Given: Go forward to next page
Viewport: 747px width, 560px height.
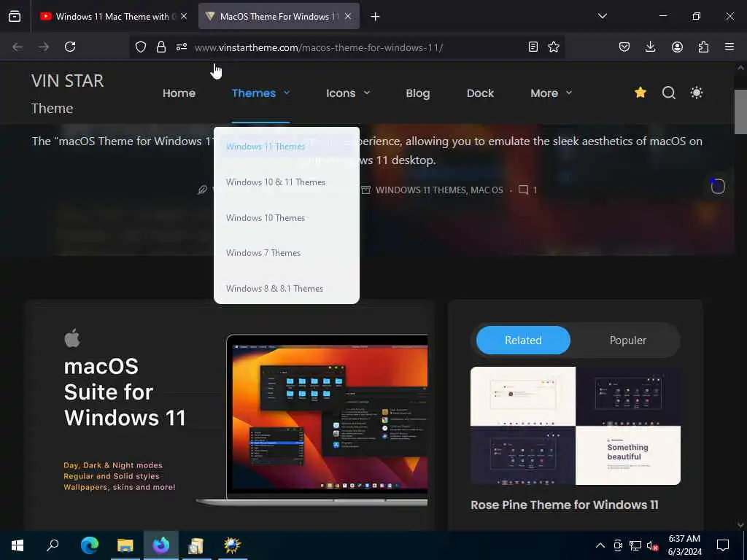Looking at the screenshot, I should 44,47.
